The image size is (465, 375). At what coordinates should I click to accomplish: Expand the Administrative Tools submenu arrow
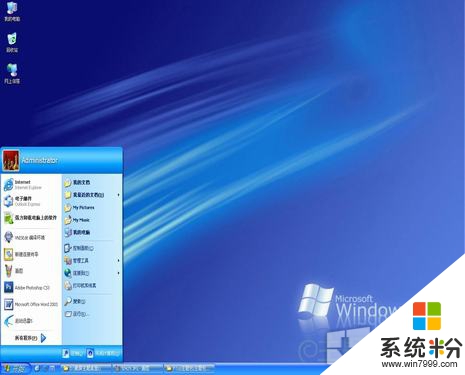[118, 260]
